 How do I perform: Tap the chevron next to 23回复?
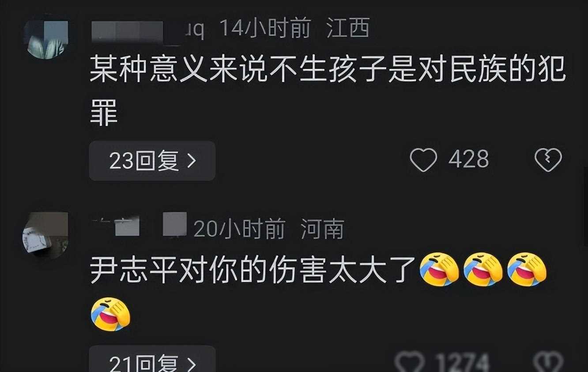[192, 161]
